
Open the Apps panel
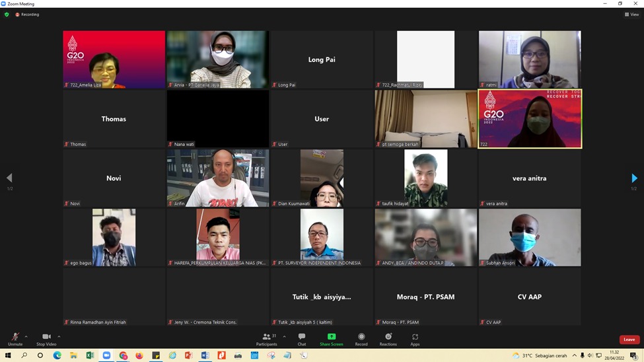pos(415,339)
